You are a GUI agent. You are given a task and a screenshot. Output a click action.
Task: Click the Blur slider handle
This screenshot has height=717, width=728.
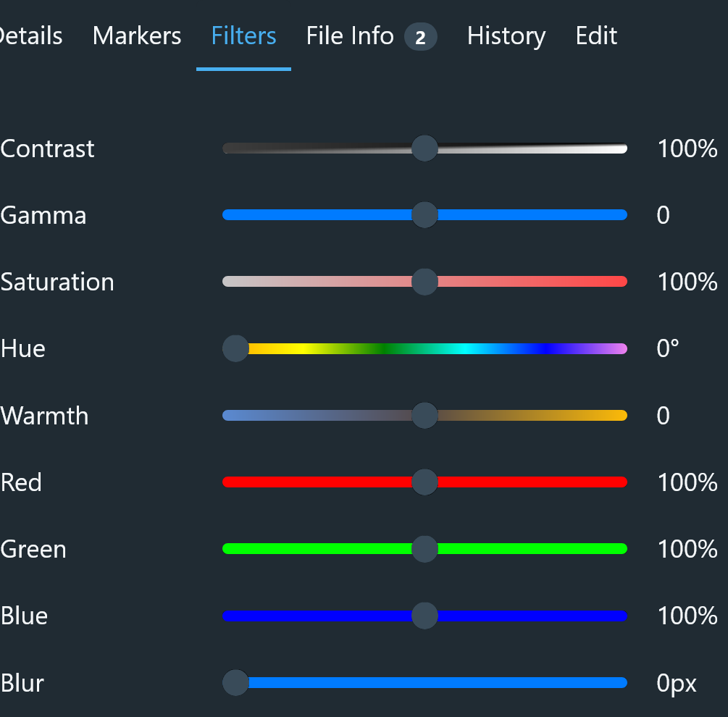click(236, 683)
